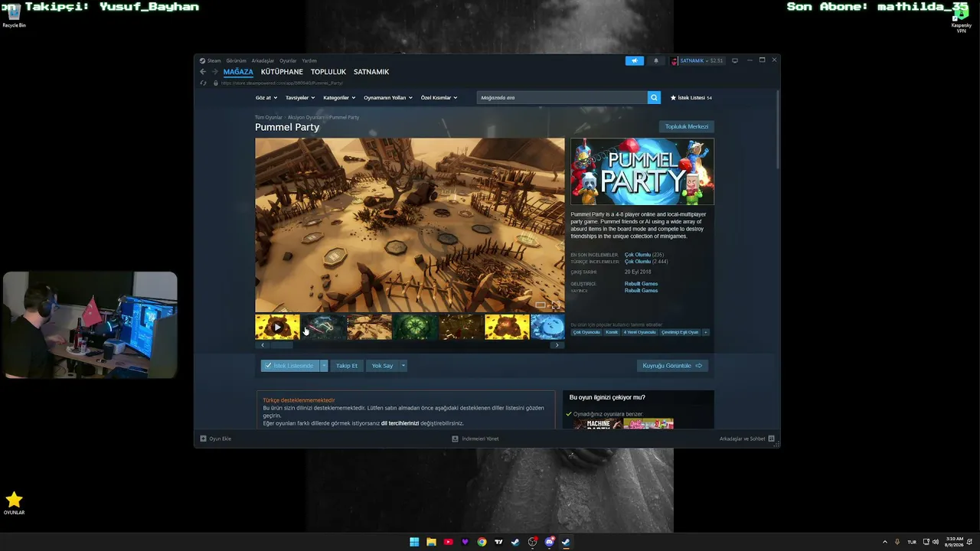Play the Pummel Party trailer thumbnail
The height and width of the screenshot is (551, 980).
tap(277, 327)
